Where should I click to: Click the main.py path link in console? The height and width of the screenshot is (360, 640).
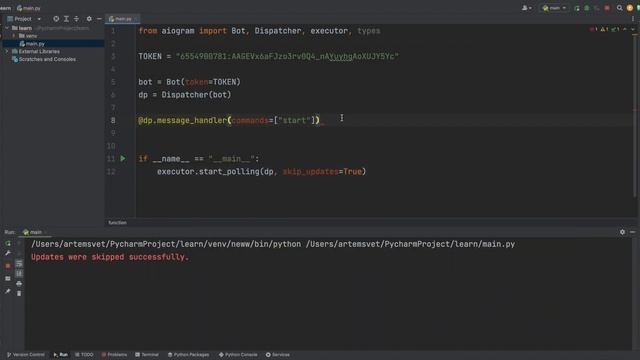[x=410, y=244]
